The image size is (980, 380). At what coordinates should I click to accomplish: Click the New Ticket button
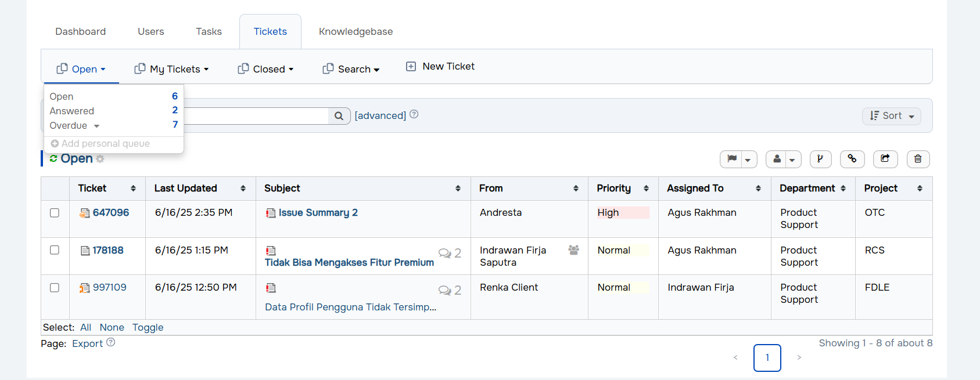(440, 67)
